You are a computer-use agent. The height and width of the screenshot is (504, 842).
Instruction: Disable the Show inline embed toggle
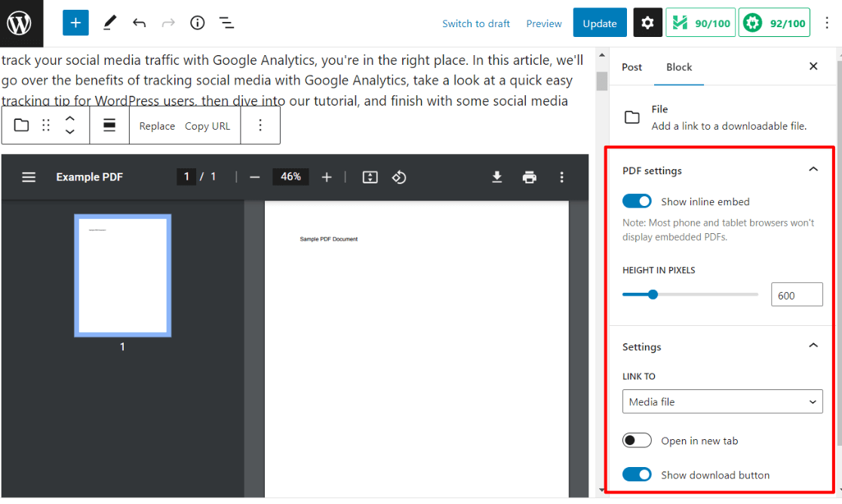click(x=637, y=201)
